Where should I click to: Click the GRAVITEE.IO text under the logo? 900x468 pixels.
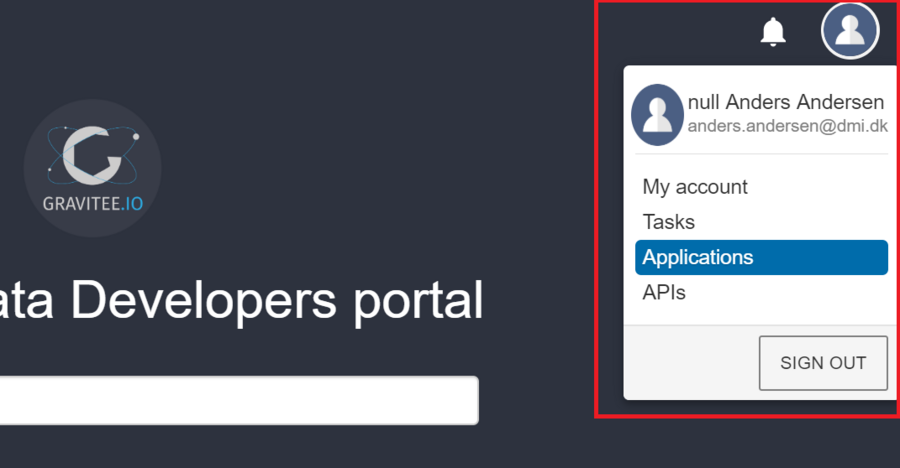(x=92, y=204)
